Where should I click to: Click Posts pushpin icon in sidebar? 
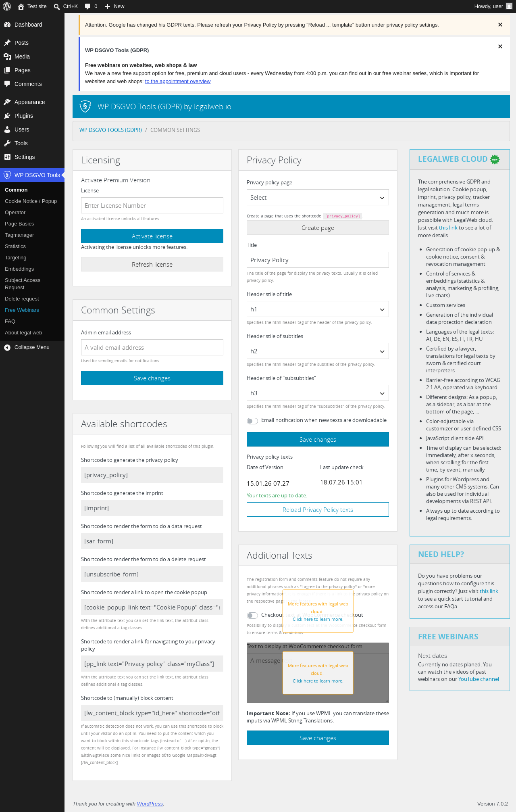7,43
